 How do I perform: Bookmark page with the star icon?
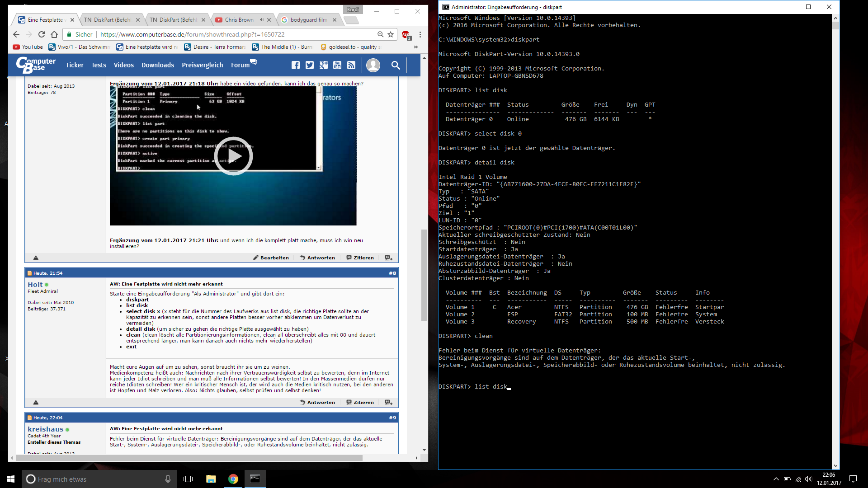point(391,34)
